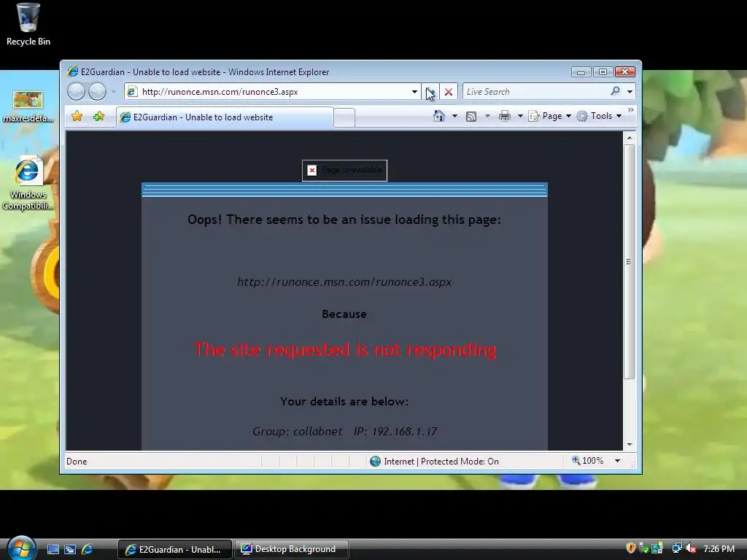
Task: Select the Desktop Background taskbar button
Action: point(292,549)
